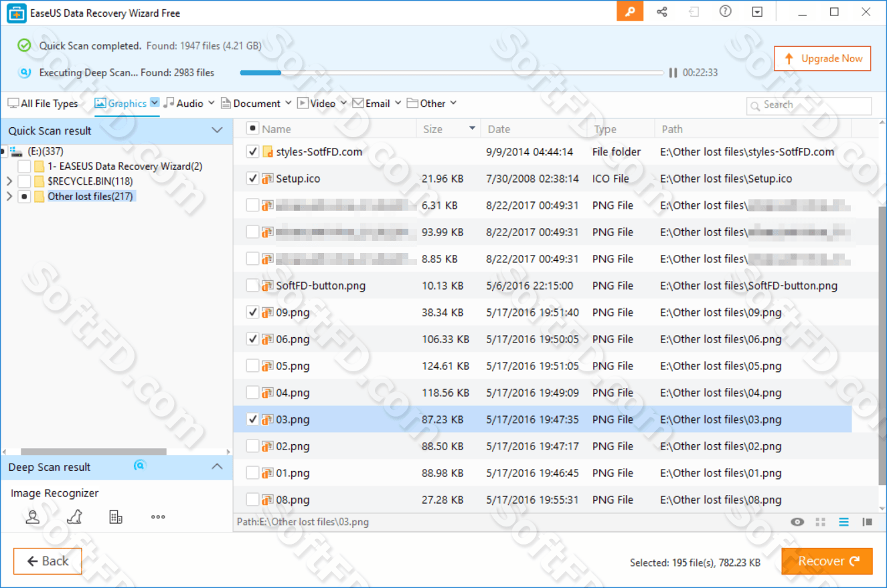Viewport: 887px width, 588px height.
Task: Check the SoftFD-button.png checkbox
Action: pyautogui.click(x=252, y=286)
